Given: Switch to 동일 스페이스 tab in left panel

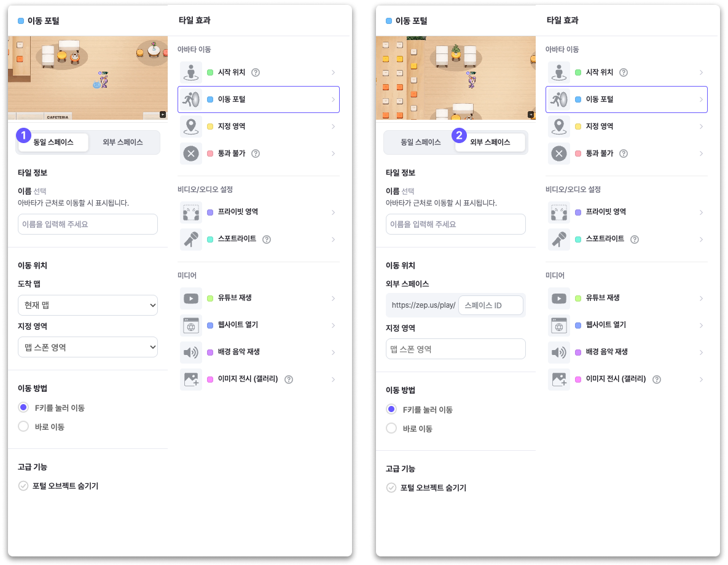Looking at the screenshot, I should tap(53, 142).
